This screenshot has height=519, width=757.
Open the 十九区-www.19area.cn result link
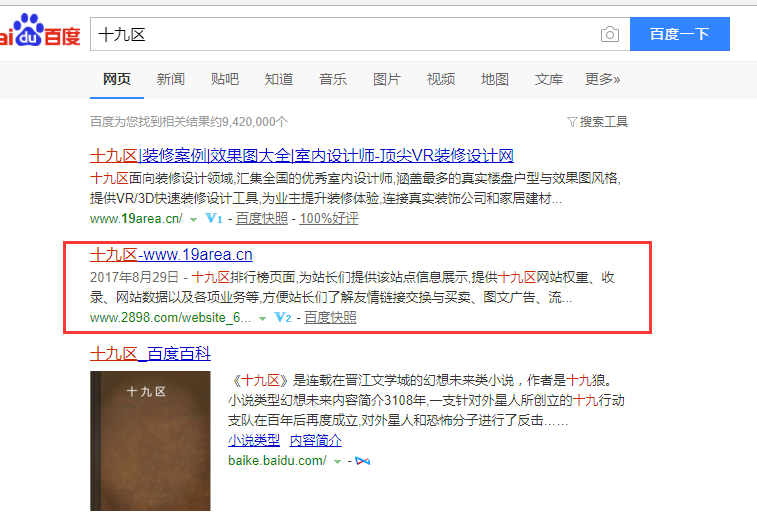tap(171, 254)
